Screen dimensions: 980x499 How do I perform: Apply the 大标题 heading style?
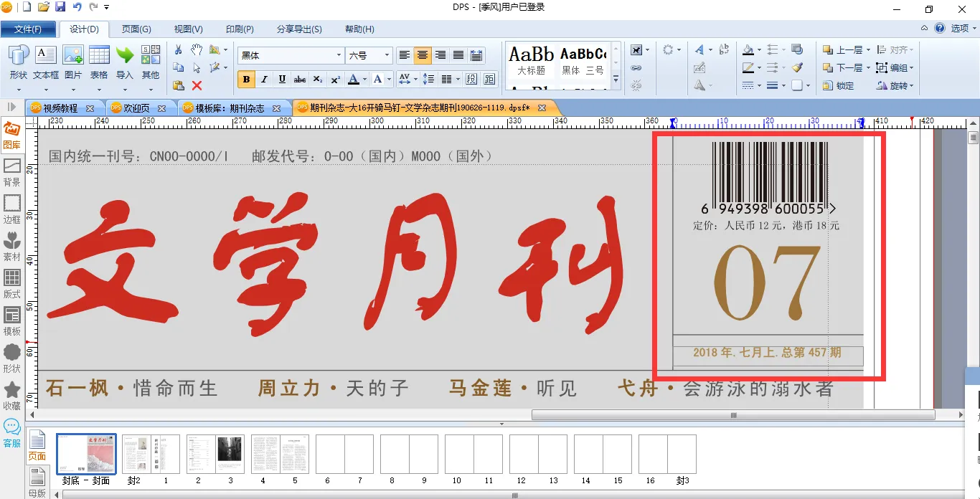coord(532,61)
